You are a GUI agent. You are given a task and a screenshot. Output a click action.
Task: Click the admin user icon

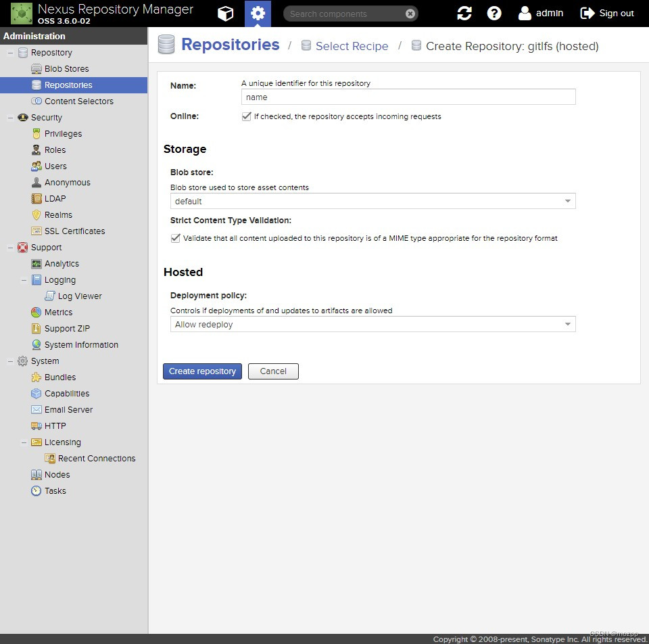click(x=525, y=14)
